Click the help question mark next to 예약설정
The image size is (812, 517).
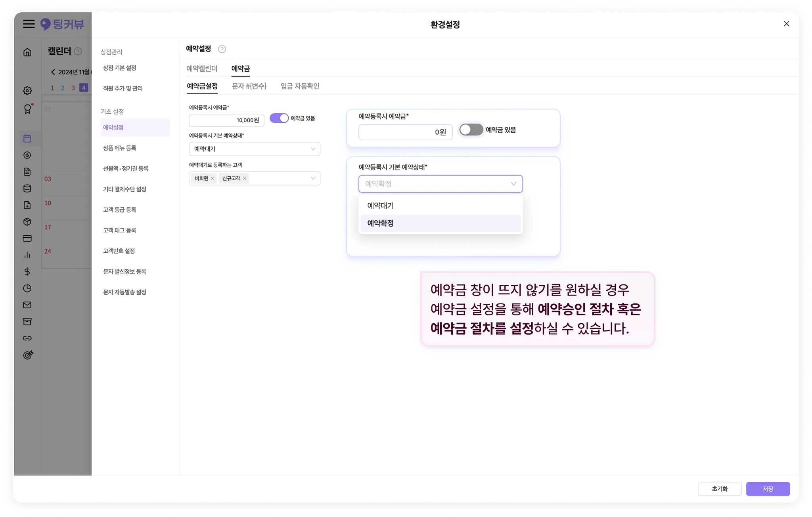222,49
